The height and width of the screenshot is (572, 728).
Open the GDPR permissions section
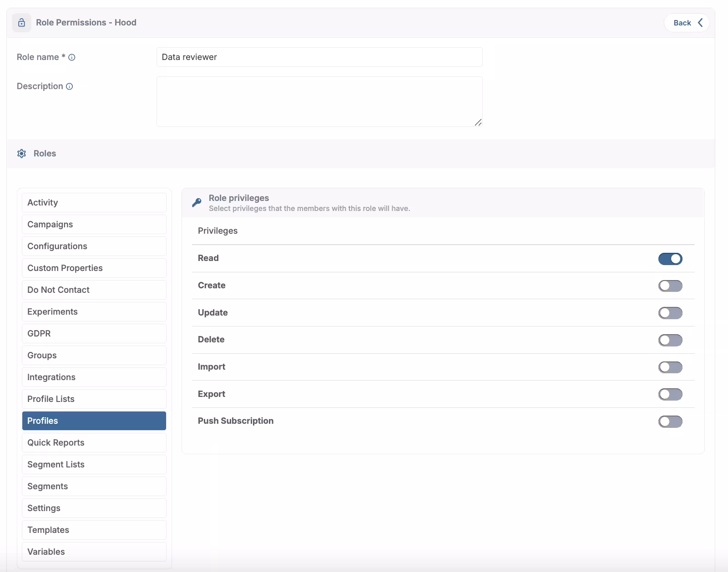coord(94,333)
